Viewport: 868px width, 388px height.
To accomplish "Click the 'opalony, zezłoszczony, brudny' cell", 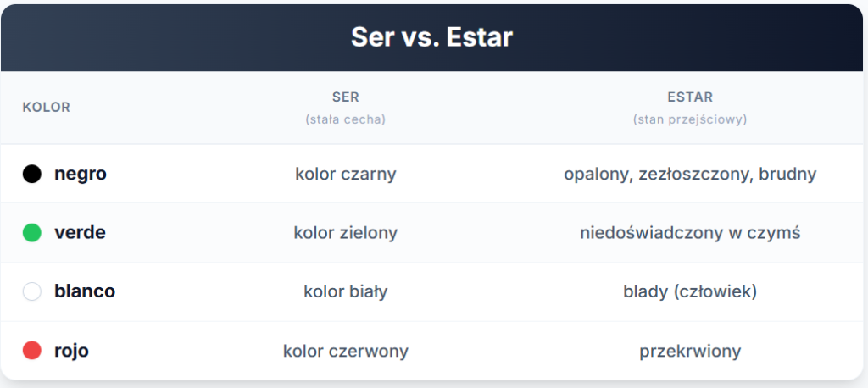I will coord(690,174).
